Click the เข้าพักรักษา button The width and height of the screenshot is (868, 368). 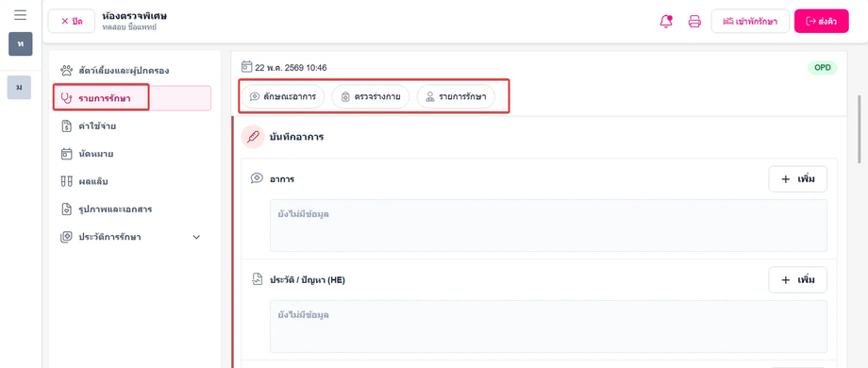click(750, 21)
